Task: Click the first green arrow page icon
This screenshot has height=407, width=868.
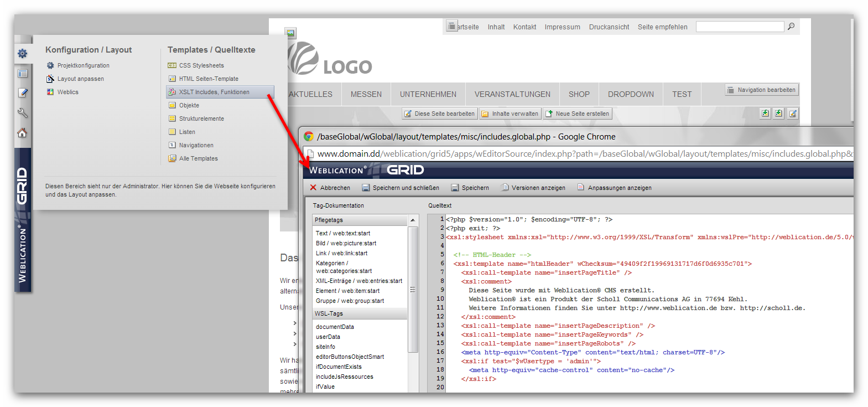Action: (765, 113)
